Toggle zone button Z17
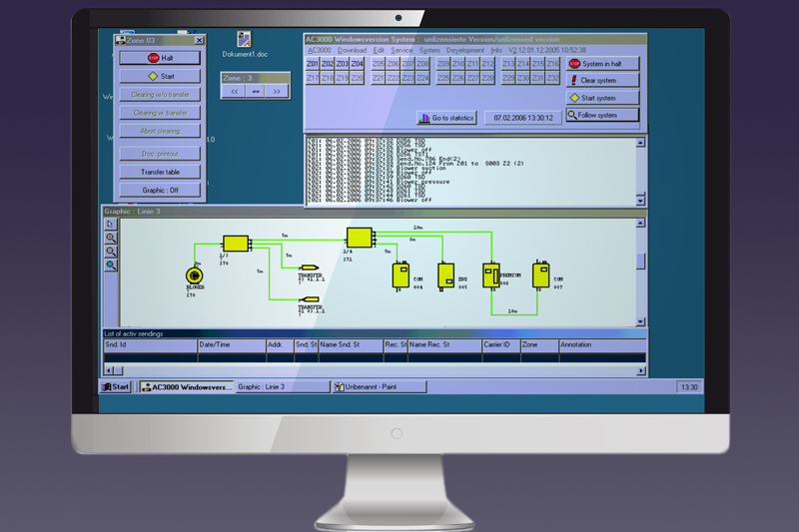799x532 pixels. point(313,78)
